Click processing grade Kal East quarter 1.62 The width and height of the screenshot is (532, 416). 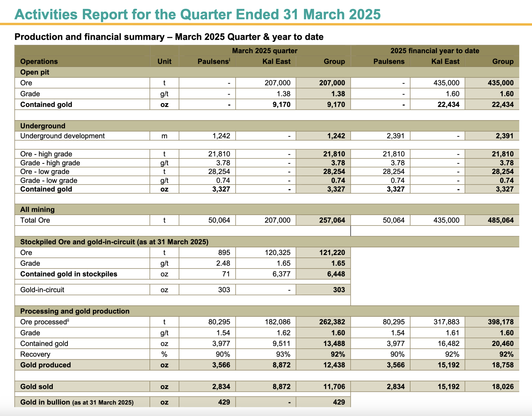(283, 333)
